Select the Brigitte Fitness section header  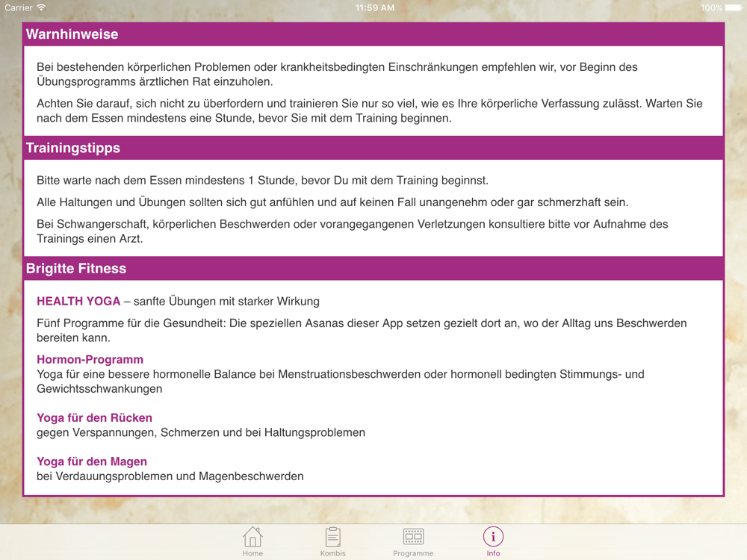coord(373,269)
